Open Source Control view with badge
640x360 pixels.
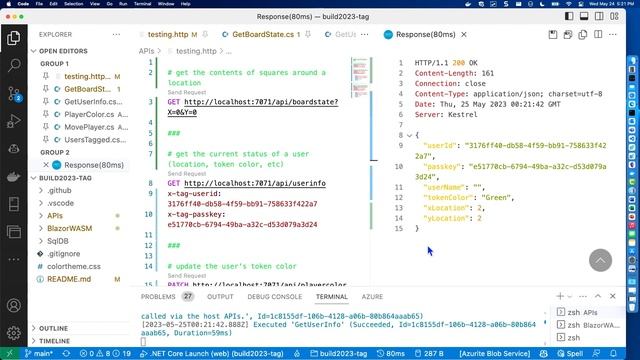click(x=13, y=94)
